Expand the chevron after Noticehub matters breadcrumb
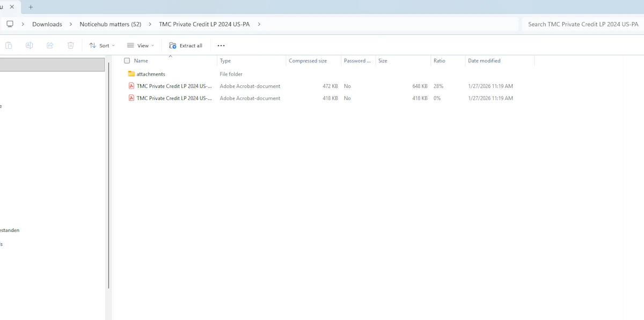The image size is (644, 320). [150, 24]
